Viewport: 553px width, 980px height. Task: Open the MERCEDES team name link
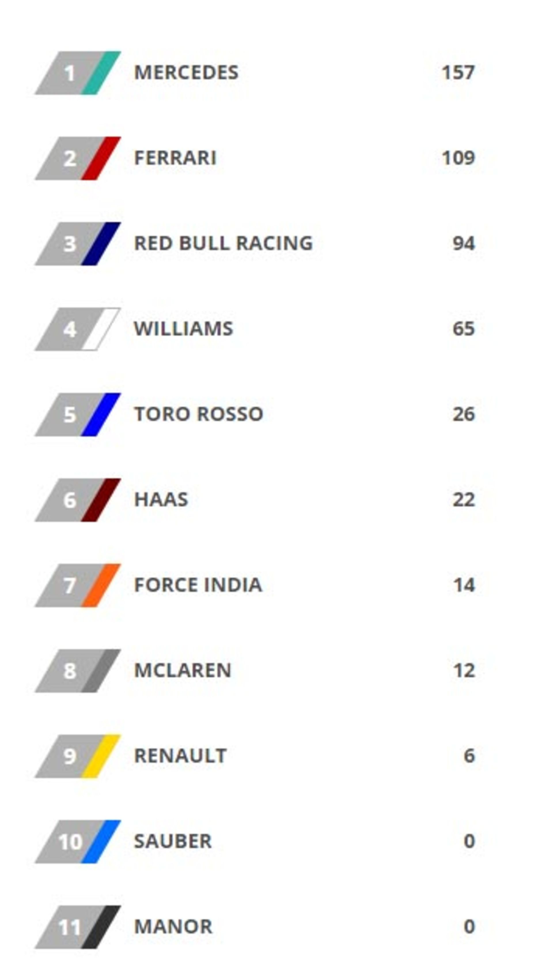click(x=186, y=72)
